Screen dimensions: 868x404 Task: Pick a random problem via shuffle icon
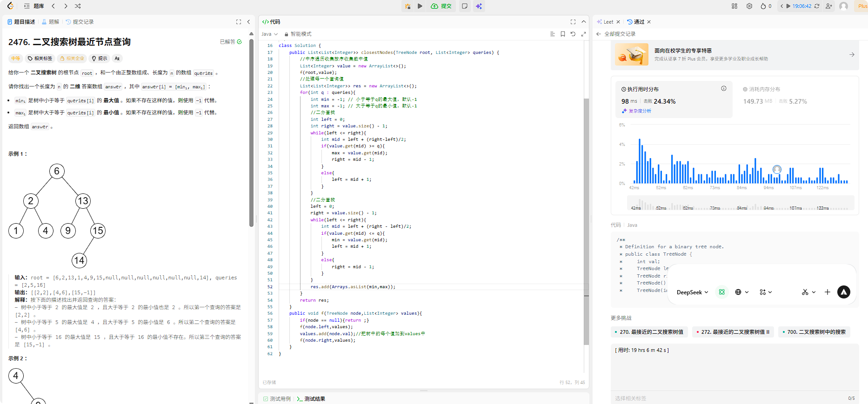[x=78, y=6]
